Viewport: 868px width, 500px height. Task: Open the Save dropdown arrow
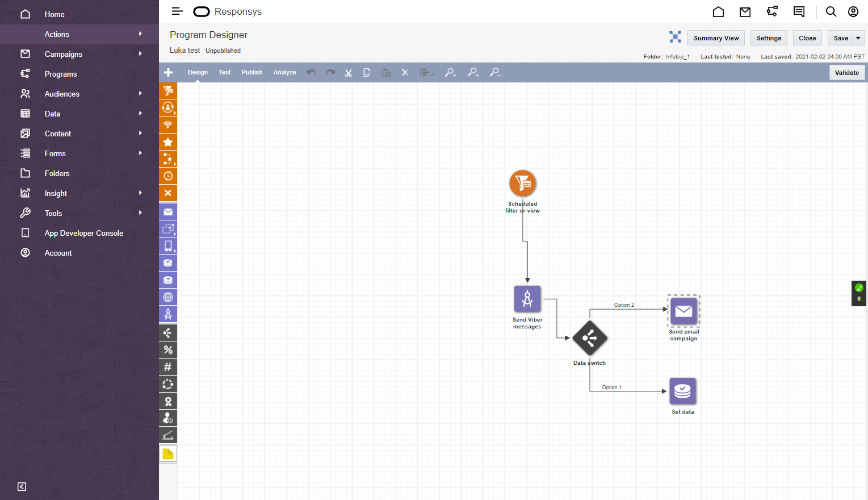[858, 38]
